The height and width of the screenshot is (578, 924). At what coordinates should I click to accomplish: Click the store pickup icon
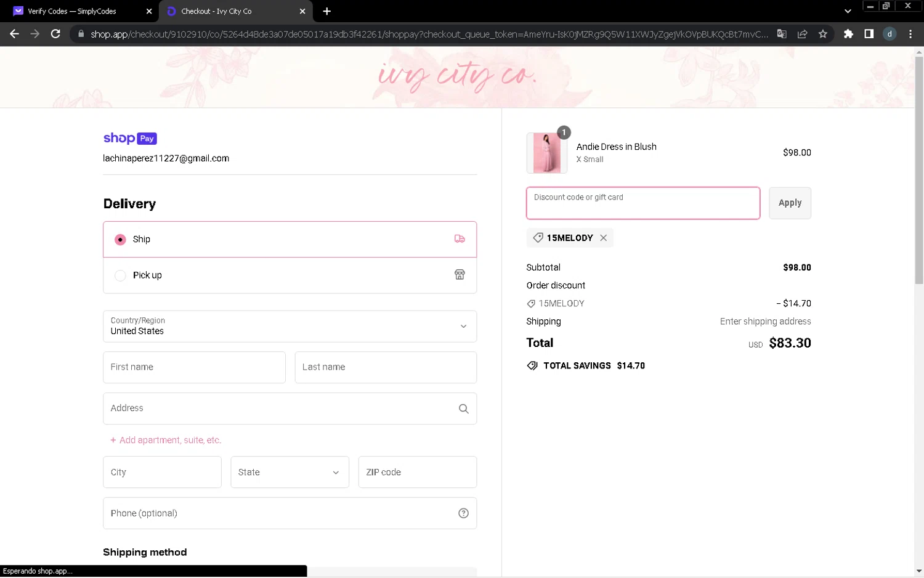coord(460,275)
